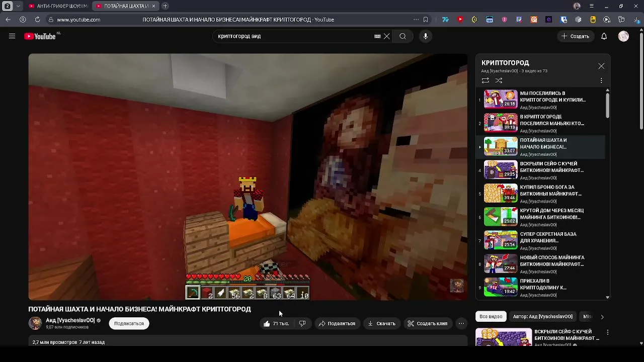Show next filter chips with arrow
The image size is (644, 362).
point(602,317)
